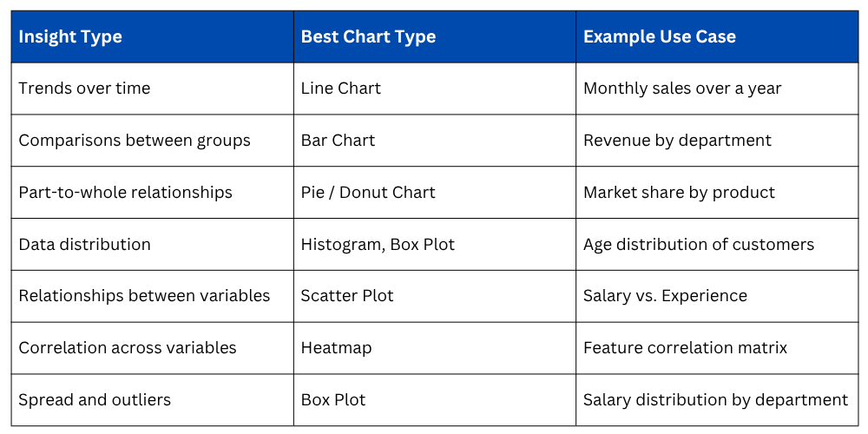
Task: Click 'Age distribution of customers' cell
Action: pyautogui.click(x=699, y=245)
